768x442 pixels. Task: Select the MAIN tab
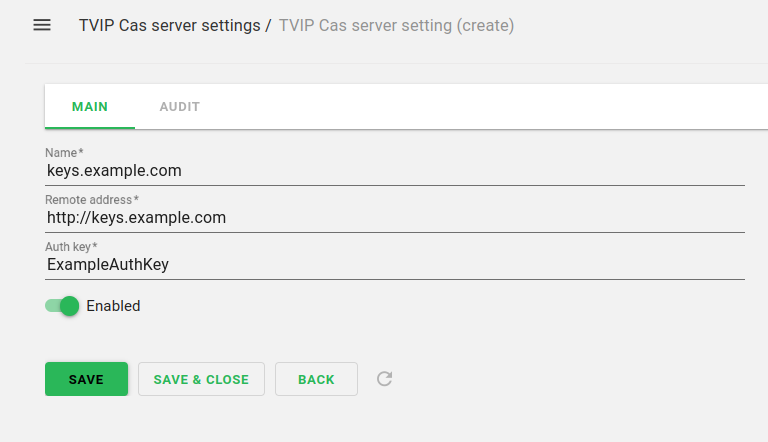(90, 107)
